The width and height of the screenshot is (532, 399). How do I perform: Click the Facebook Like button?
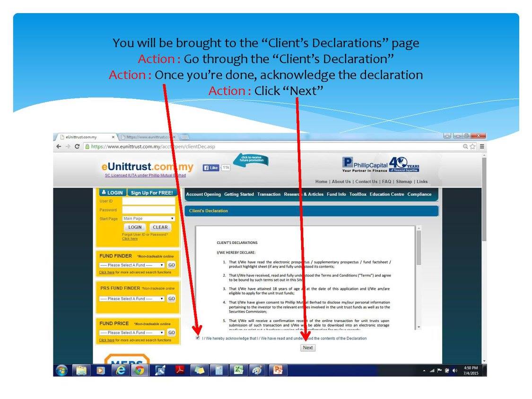pyautogui.click(x=211, y=168)
